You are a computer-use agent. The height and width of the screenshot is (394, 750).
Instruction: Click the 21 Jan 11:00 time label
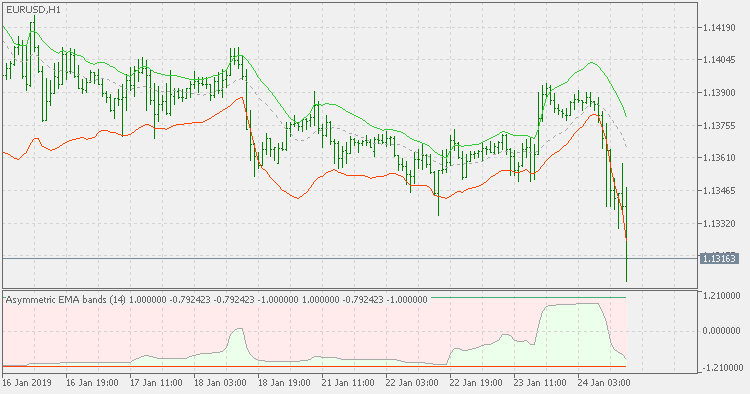pos(348,383)
